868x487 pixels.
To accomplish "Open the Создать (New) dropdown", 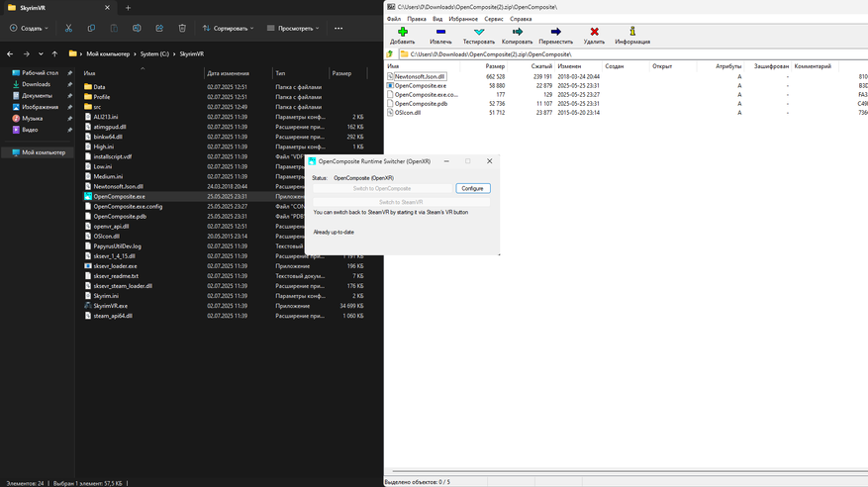I will [27, 28].
